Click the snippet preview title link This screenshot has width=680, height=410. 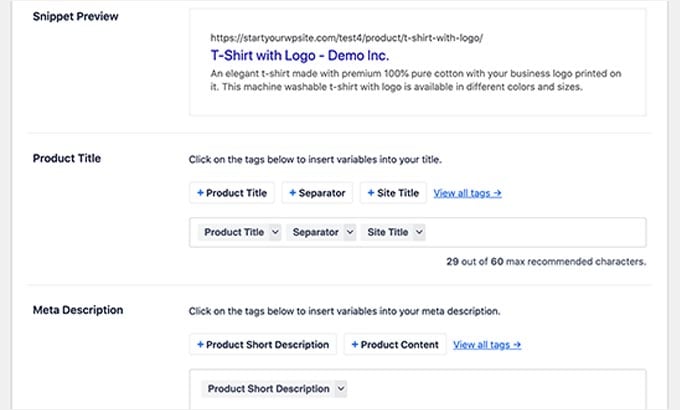coord(300,56)
